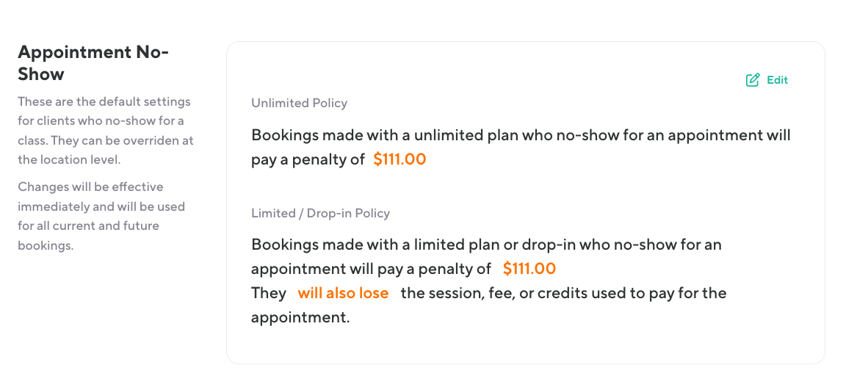Screen dimensions: 868x390
Task: Click the "Appointment No-Show" heading
Action: pos(93,63)
